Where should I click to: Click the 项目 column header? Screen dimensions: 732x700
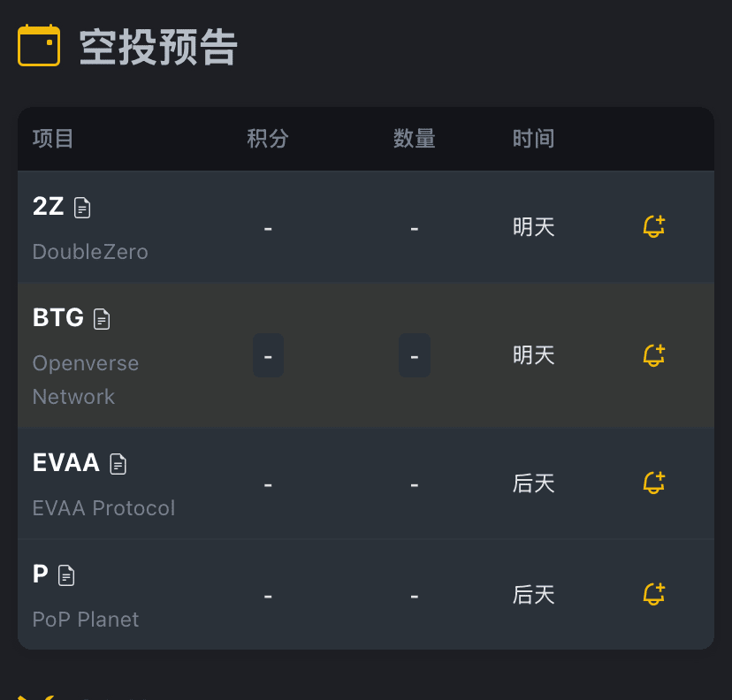pos(53,139)
